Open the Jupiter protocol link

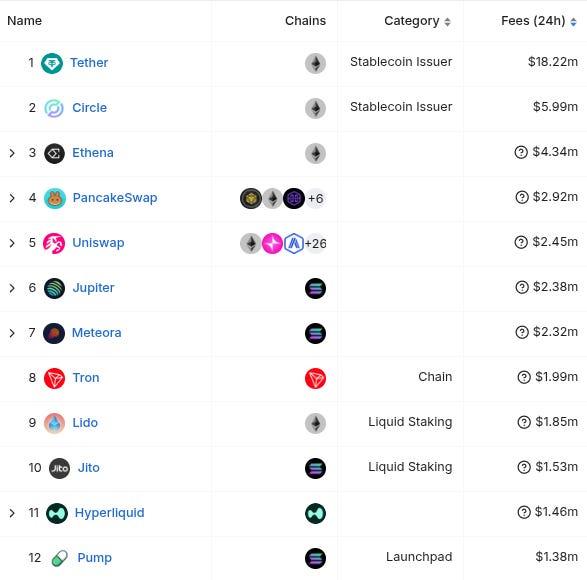(x=93, y=288)
